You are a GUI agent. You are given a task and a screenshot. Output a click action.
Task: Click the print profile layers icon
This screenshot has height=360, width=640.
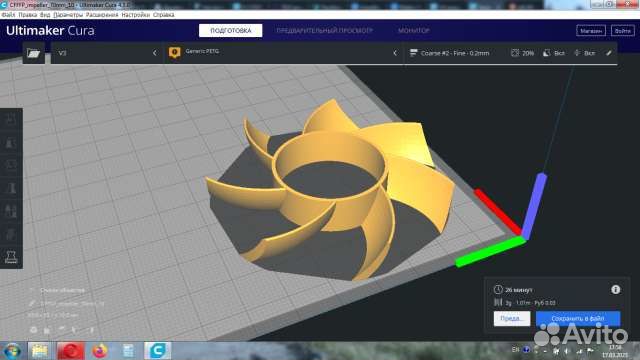tap(413, 53)
